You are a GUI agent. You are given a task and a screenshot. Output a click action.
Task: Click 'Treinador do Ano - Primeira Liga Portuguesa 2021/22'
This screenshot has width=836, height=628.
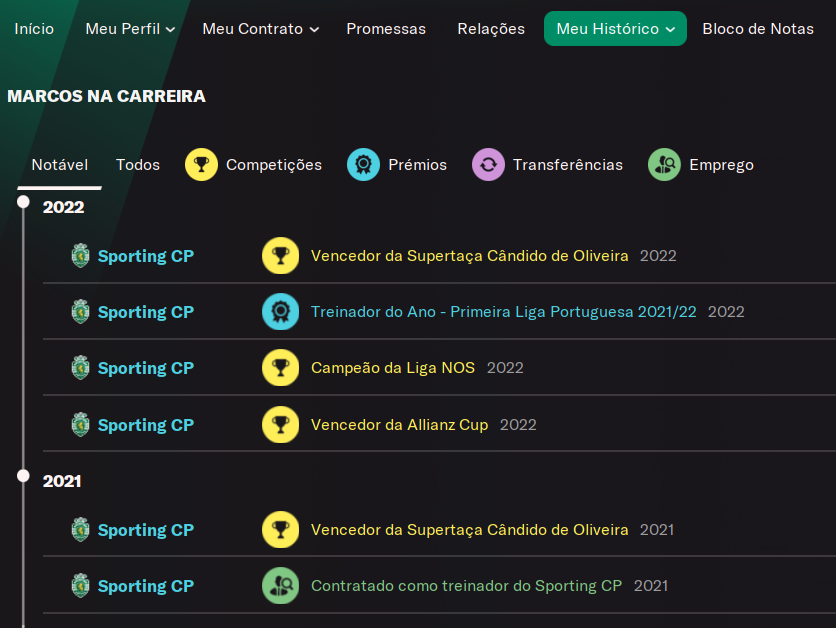click(x=504, y=312)
